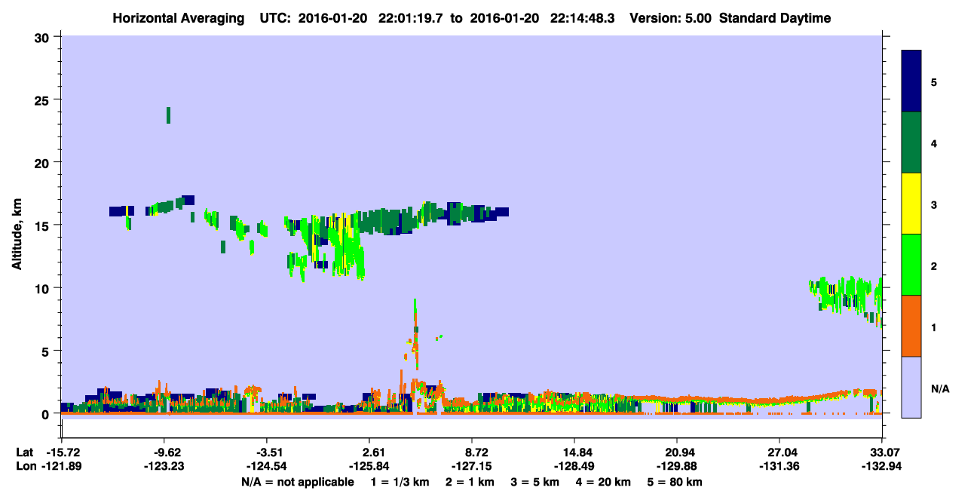Click the isolated green feature near 24 km altitude

pos(168,115)
